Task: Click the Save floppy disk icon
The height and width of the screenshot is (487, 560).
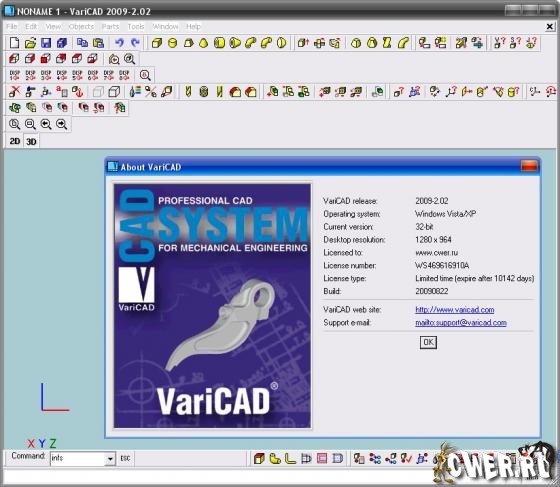Action: coord(46,43)
